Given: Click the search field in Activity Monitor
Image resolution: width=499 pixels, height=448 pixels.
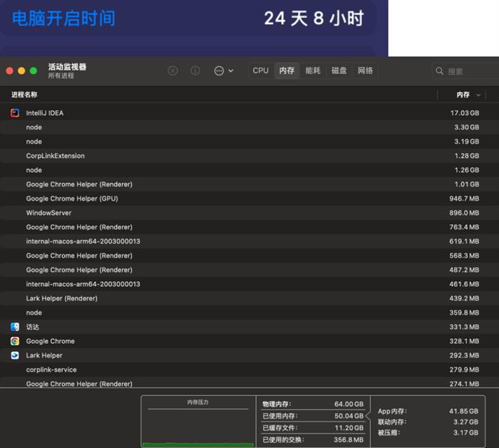Looking at the screenshot, I should click(x=465, y=71).
